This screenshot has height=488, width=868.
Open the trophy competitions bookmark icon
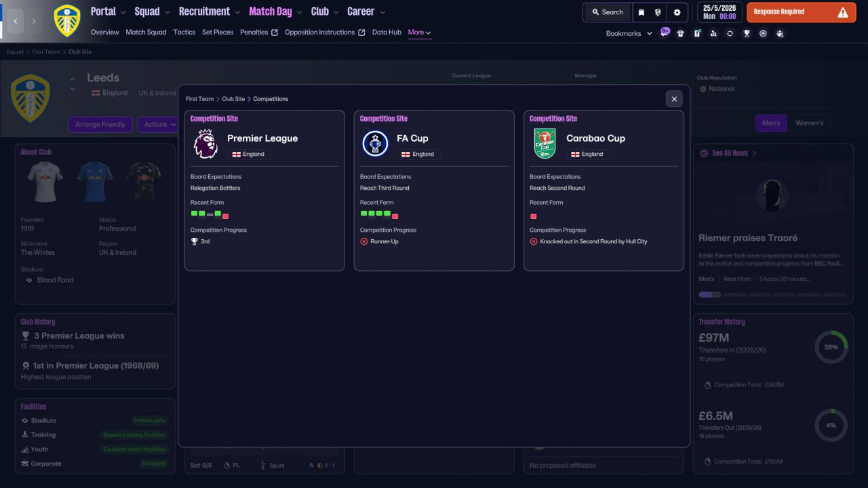point(747,33)
